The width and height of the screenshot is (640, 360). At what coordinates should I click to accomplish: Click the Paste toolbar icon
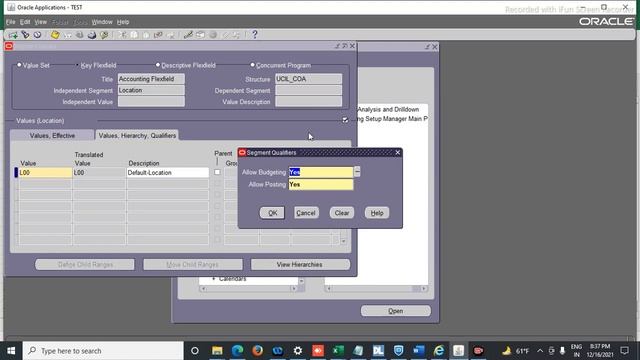click(146, 35)
